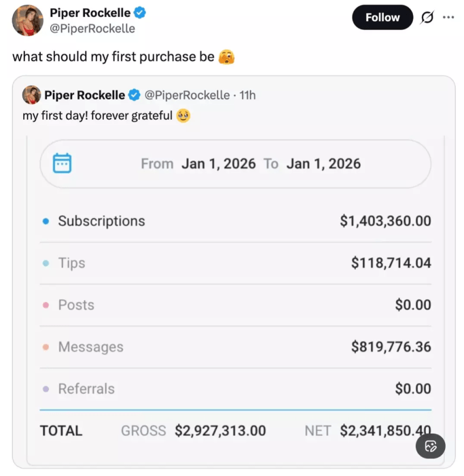Select the start date Jan 1, 2026
The height and width of the screenshot is (476, 464).
coord(219,164)
